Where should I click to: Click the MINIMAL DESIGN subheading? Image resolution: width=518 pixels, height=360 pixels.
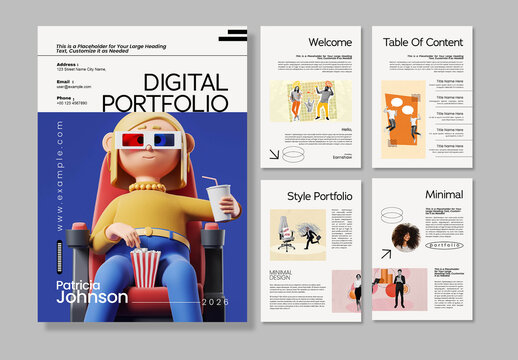(x=280, y=275)
